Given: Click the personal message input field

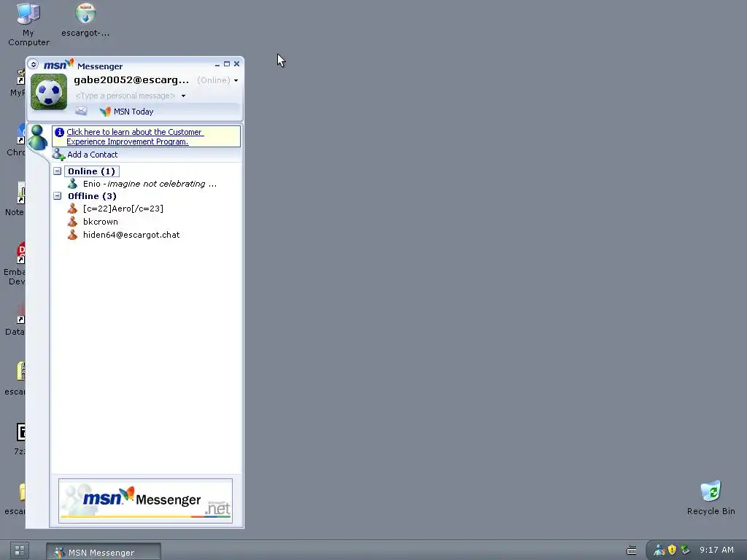Looking at the screenshot, I should tap(125, 96).
